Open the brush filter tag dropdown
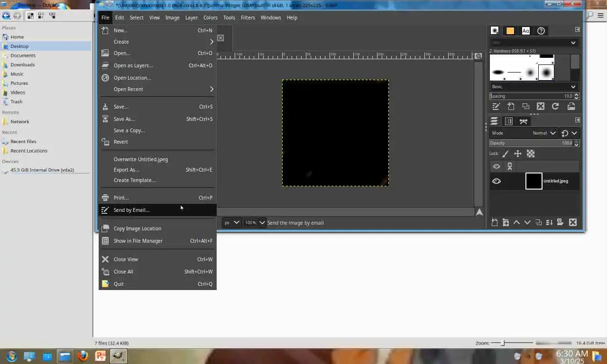Image resolution: width=607 pixels, height=364 pixels. coord(573,43)
